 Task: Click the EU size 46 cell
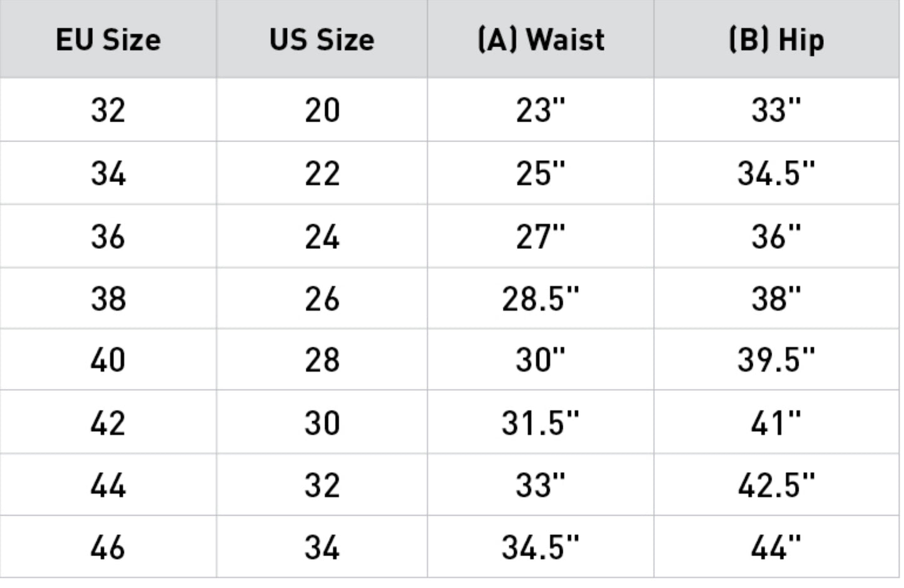(108, 547)
